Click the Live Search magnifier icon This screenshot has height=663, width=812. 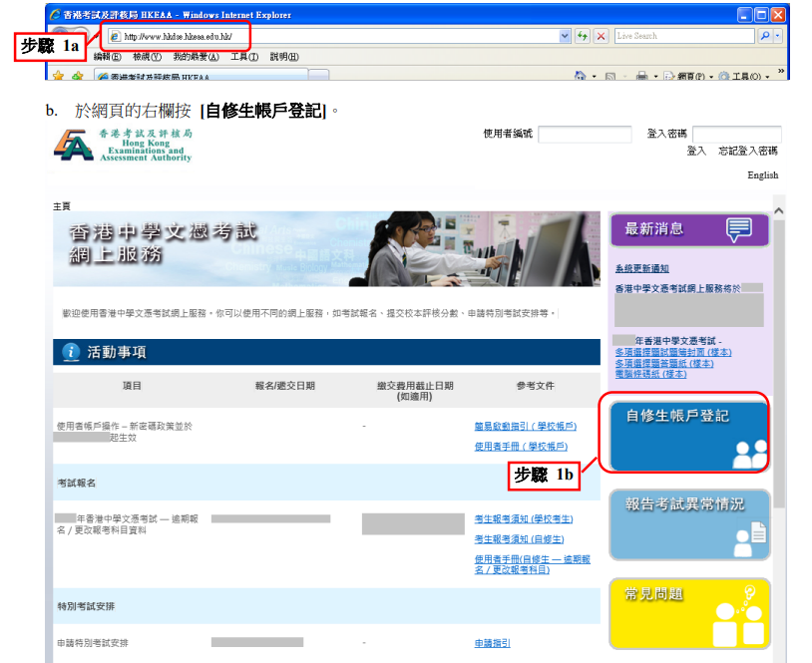pos(765,36)
